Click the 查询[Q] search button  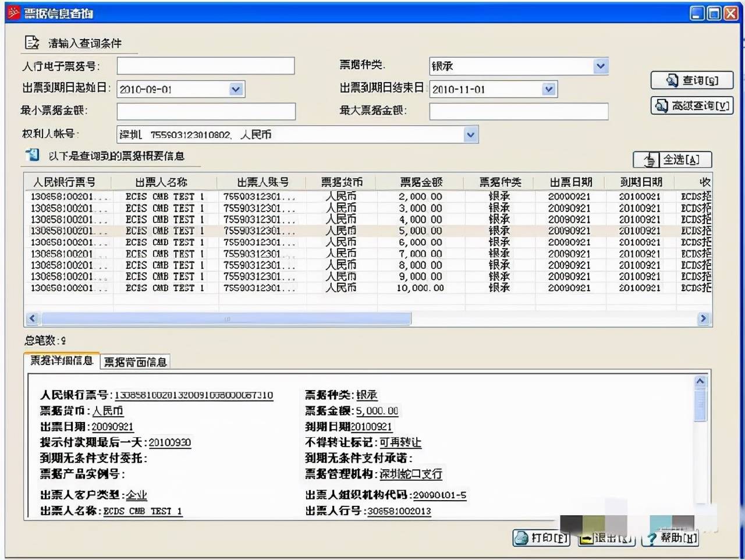[691, 80]
